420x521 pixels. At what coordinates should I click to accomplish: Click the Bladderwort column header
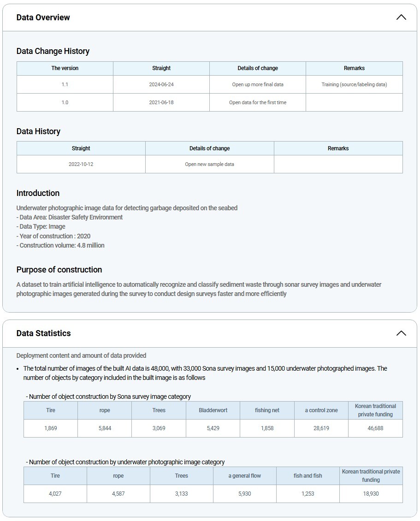[x=213, y=410]
